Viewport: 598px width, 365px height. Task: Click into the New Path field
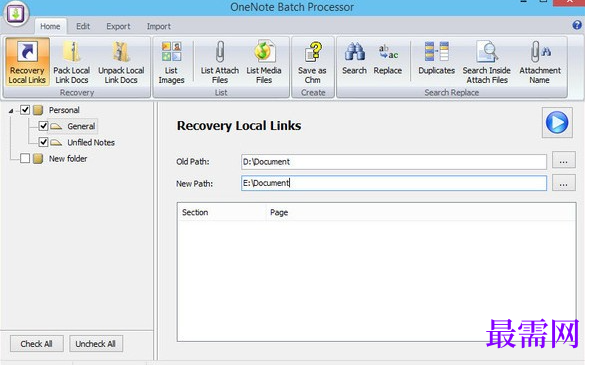coord(394,183)
